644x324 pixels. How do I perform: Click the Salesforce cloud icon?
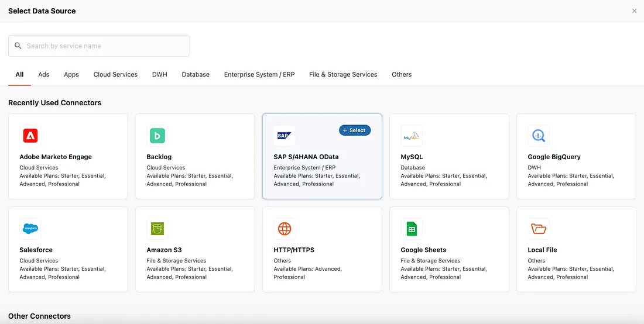tap(30, 229)
